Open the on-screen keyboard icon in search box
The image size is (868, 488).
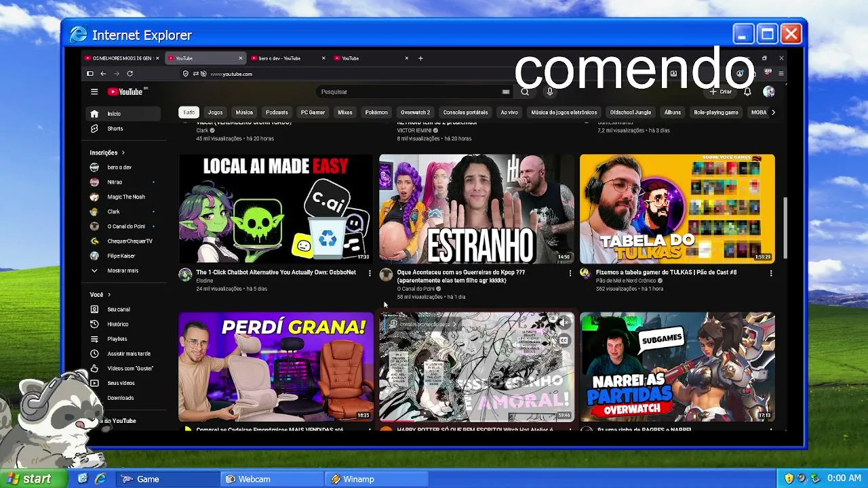click(x=506, y=91)
